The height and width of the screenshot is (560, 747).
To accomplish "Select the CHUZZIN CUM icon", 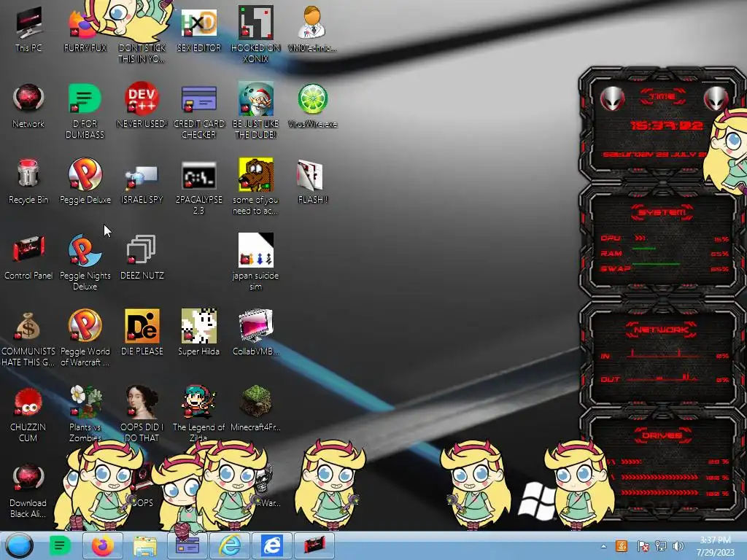I will tap(28, 402).
